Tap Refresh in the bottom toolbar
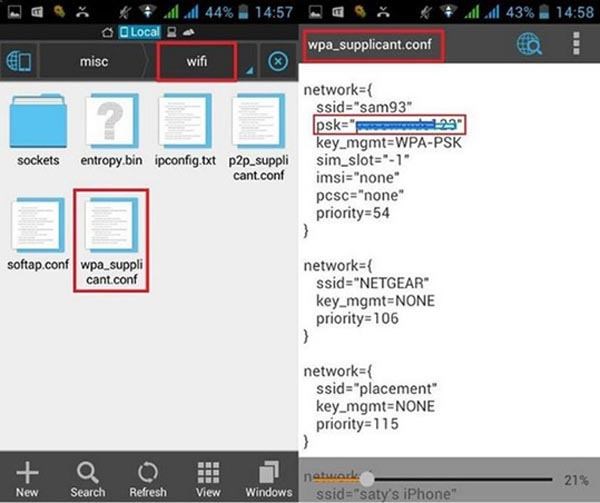Viewport: 600px width, 503px height. 148,479
